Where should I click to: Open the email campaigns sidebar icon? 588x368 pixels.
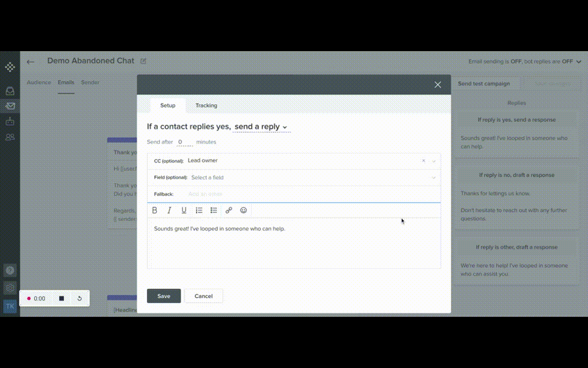[x=10, y=106]
